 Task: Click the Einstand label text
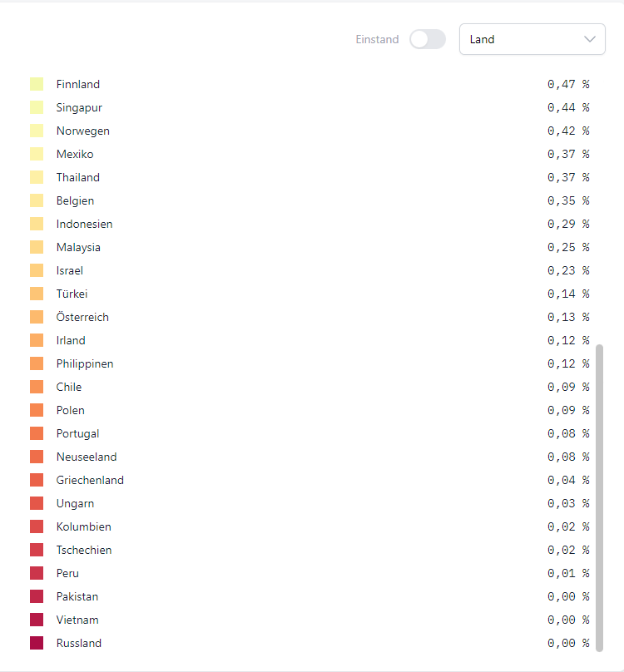point(377,39)
